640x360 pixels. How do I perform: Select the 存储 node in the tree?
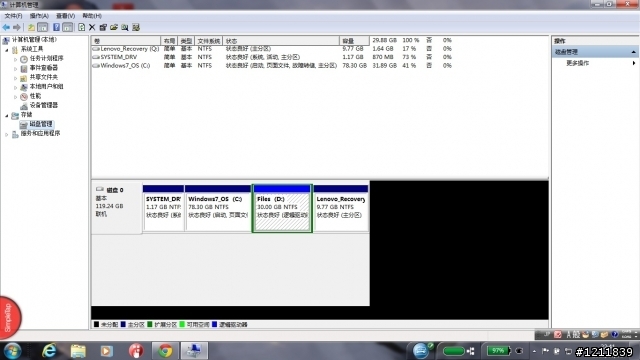point(26,115)
